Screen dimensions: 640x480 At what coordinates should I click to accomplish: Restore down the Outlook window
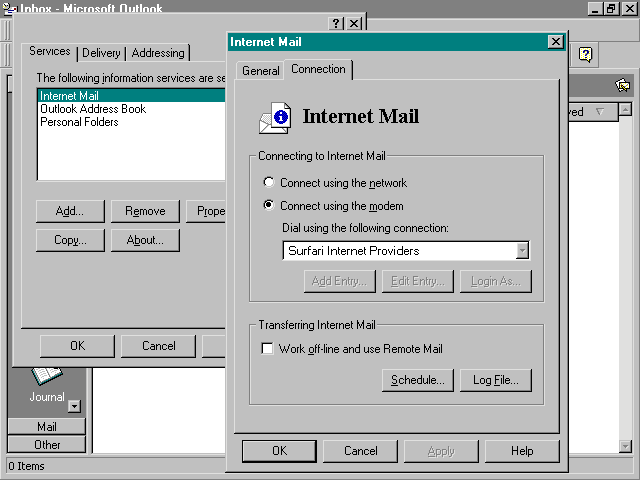click(611, 9)
